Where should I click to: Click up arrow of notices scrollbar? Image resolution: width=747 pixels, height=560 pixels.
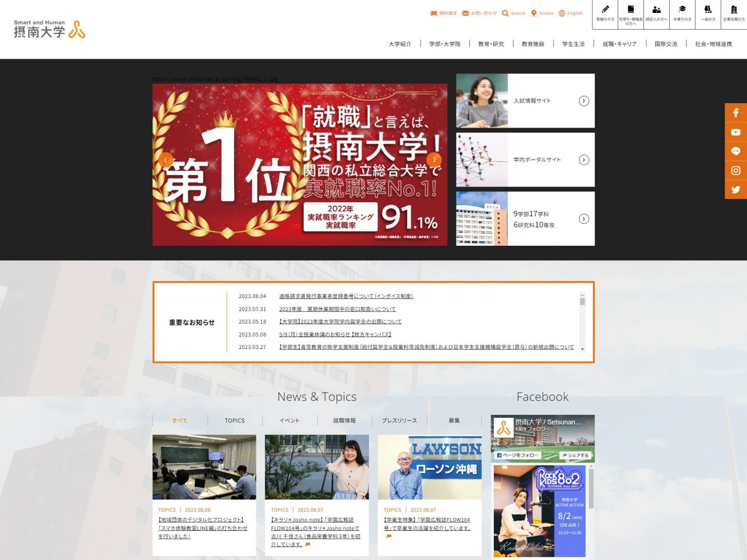coord(582,295)
